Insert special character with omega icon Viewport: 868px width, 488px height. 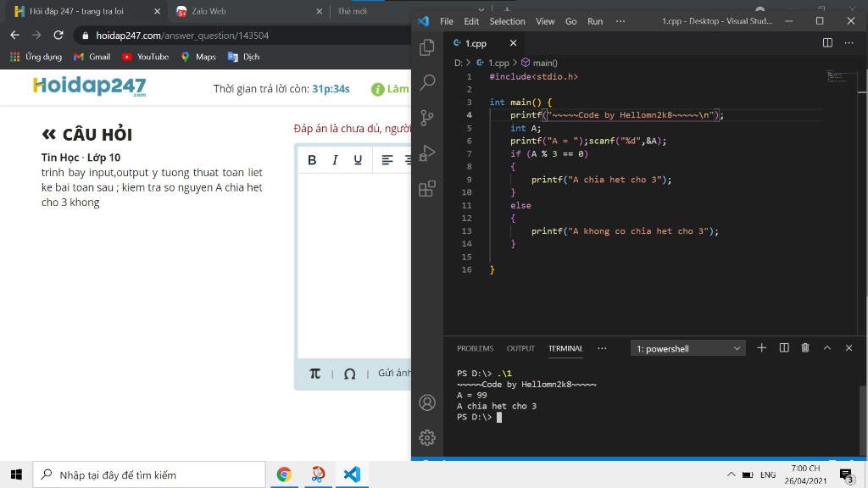349,374
